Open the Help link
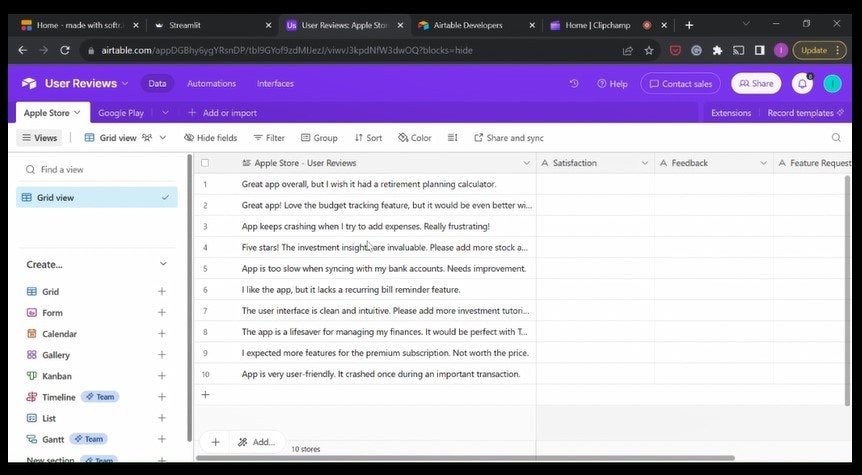 click(612, 84)
